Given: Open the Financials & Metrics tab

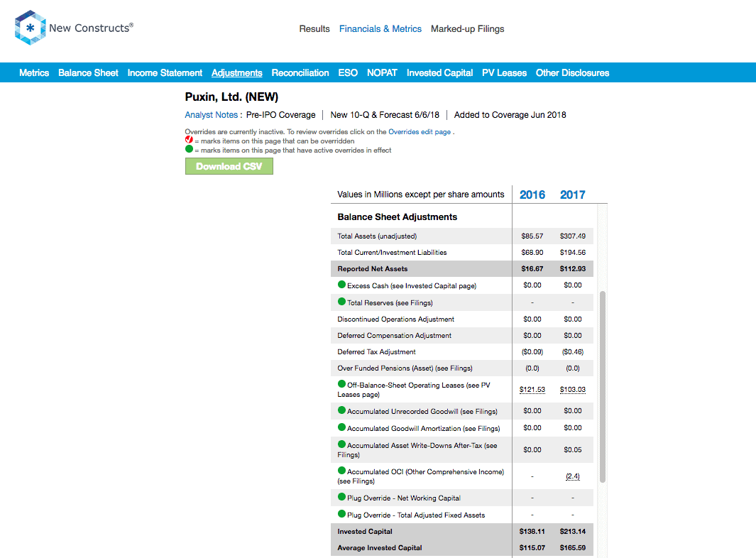Looking at the screenshot, I should click(380, 29).
